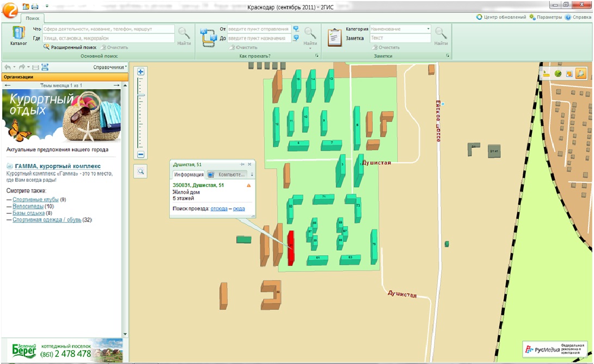The image size is (594, 364).
Task: Zoom in with the plus button
Action: [140, 71]
